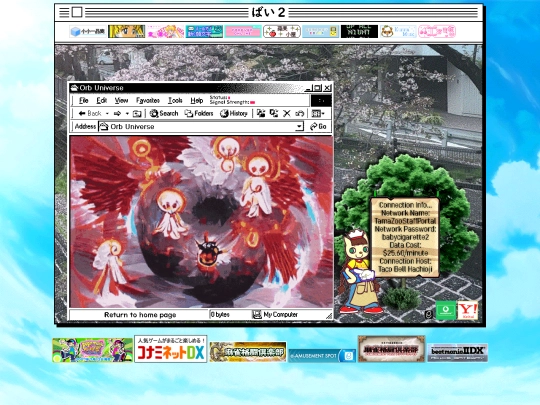
Task: Click the colorful pop'n characters banner
Action: tap(93, 350)
